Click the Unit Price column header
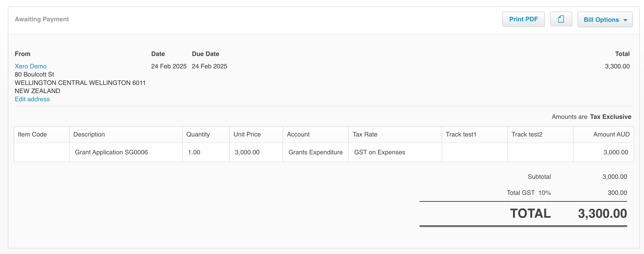The image size is (644, 254). coord(247,134)
